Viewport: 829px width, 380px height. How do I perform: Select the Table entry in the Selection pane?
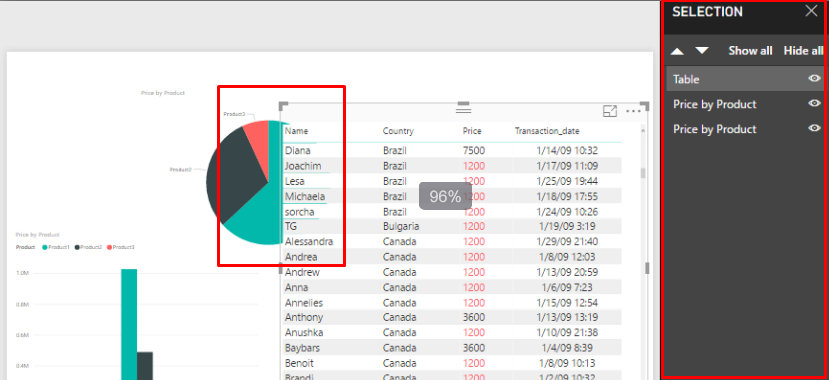745,79
